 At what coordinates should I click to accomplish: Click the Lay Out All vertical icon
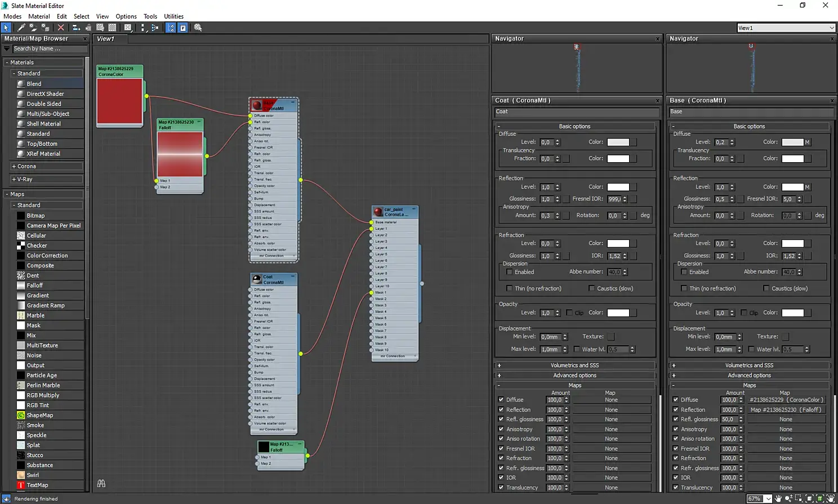pos(143,28)
